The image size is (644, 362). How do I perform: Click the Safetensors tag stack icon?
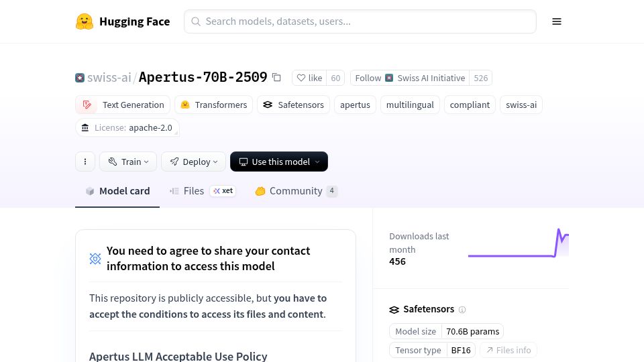click(268, 105)
